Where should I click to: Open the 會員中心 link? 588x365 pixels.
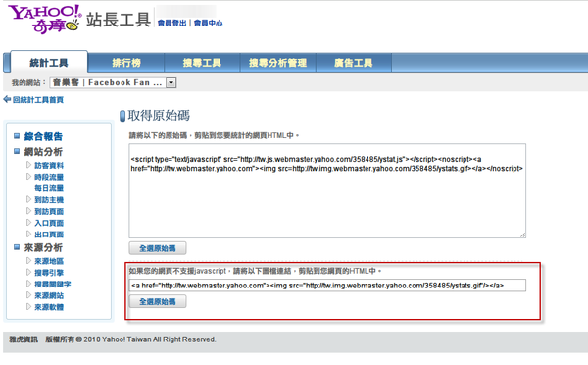208,23
